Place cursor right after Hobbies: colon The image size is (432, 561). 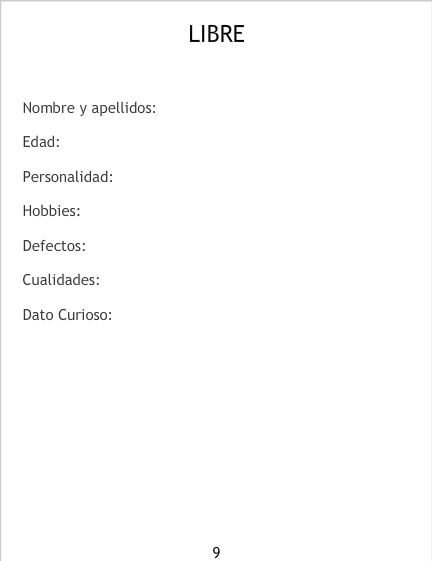81,211
